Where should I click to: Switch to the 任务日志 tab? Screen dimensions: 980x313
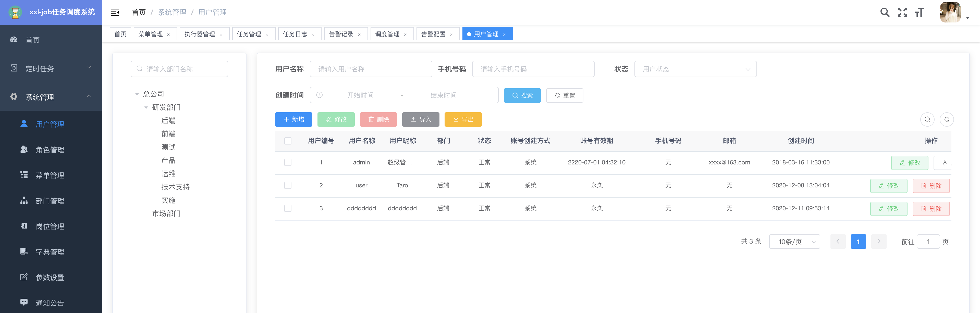[x=295, y=34]
